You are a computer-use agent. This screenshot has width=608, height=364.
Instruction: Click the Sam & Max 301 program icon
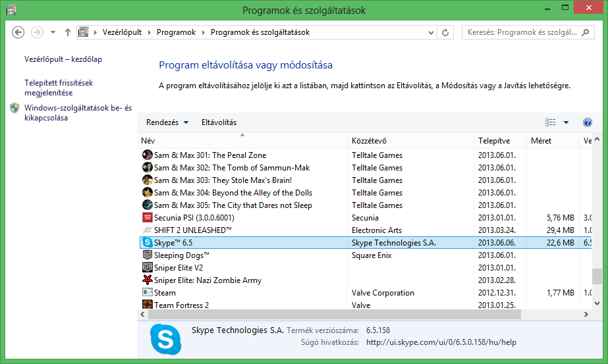click(x=147, y=155)
